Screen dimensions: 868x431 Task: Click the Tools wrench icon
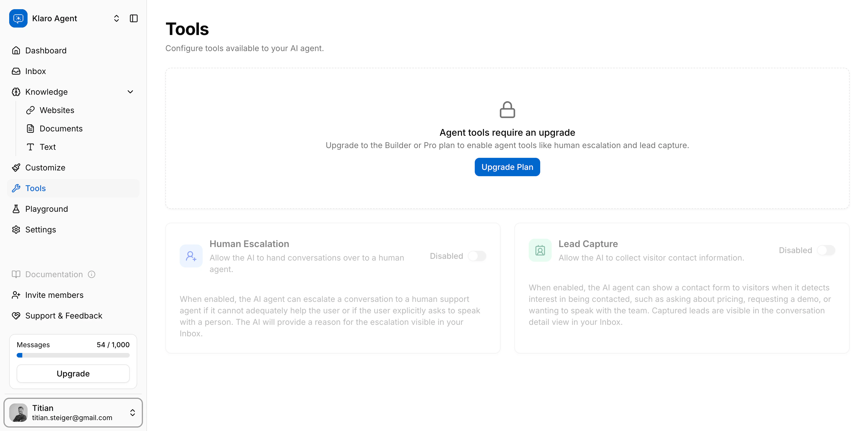[16, 188]
